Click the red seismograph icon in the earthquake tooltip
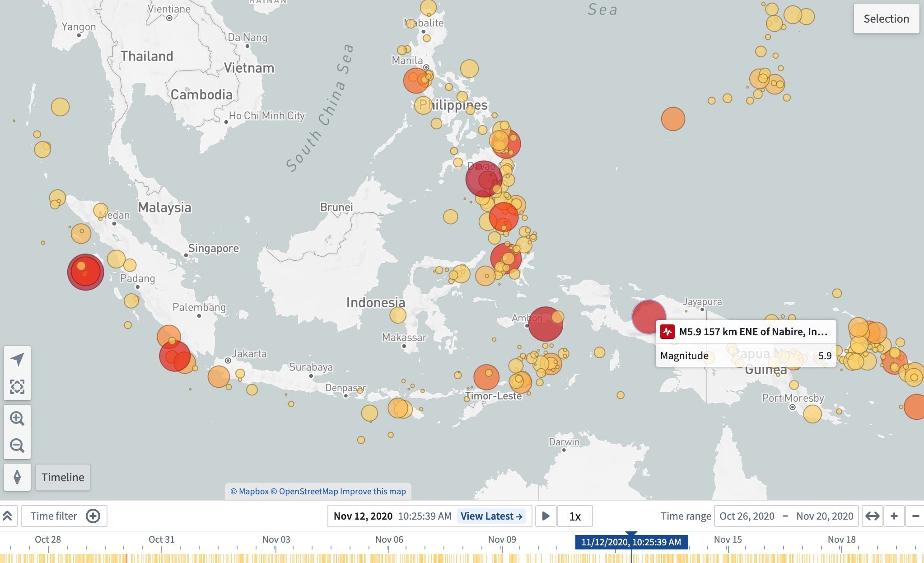Image resolution: width=924 pixels, height=563 pixels. (x=668, y=332)
